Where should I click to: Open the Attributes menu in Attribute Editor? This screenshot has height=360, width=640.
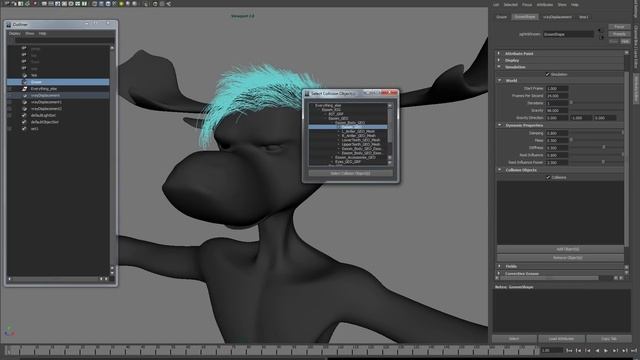click(544, 5)
